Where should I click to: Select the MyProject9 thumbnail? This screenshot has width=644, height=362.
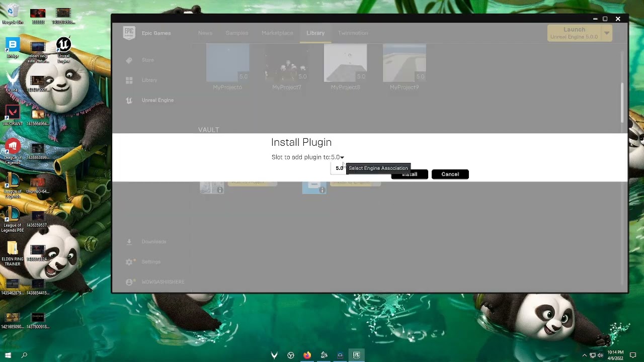(x=404, y=63)
